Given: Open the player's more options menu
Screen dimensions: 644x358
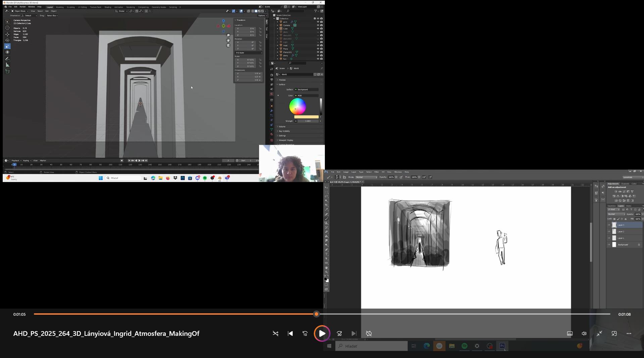Looking at the screenshot, I should pos(629,333).
